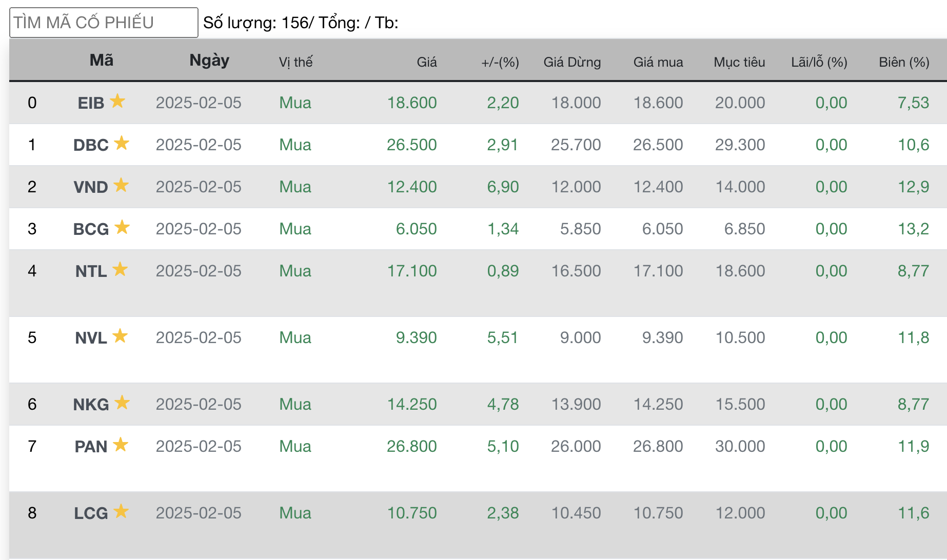Open the NKG ticker link

[x=91, y=405]
